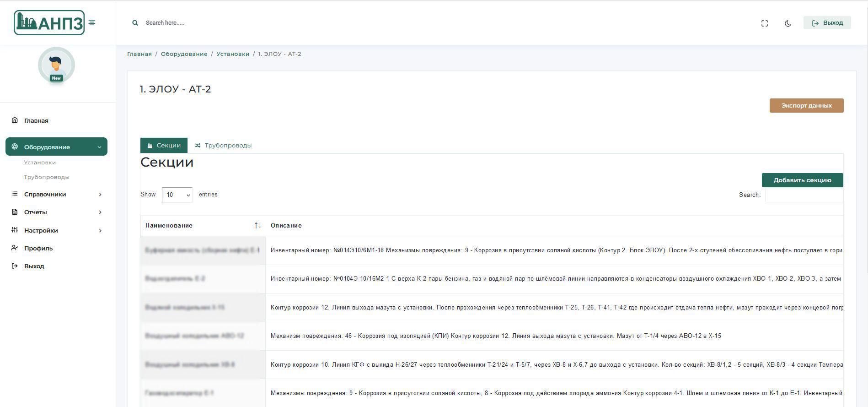The width and height of the screenshot is (868, 407).
Task: Switch to the Трубопроводы tab
Action: [223, 146]
